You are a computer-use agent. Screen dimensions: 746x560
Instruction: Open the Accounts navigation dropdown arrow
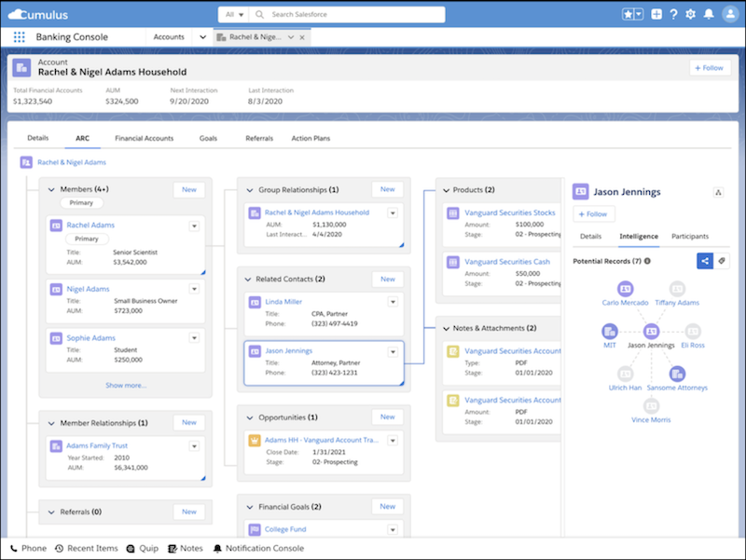click(x=202, y=37)
